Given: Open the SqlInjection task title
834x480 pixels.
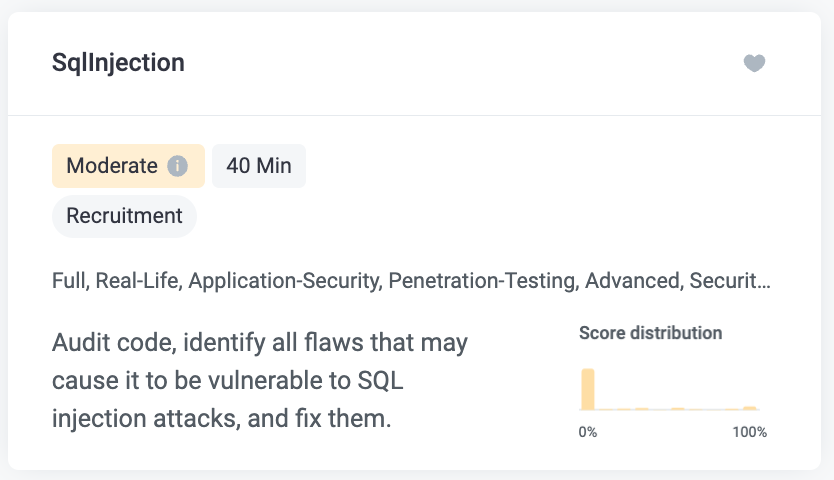Looking at the screenshot, I should (x=118, y=63).
